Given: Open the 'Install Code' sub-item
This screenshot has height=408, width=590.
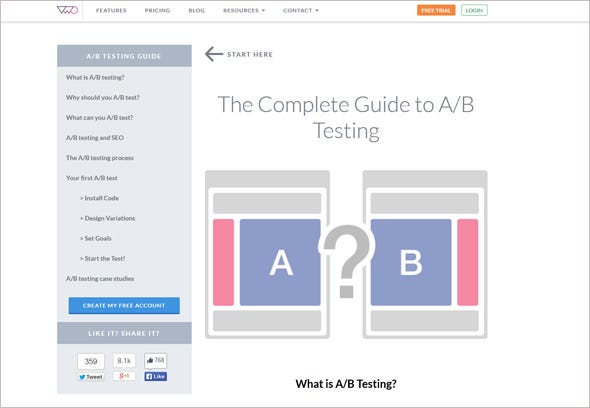Looking at the screenshot, I should coord(99,198).
